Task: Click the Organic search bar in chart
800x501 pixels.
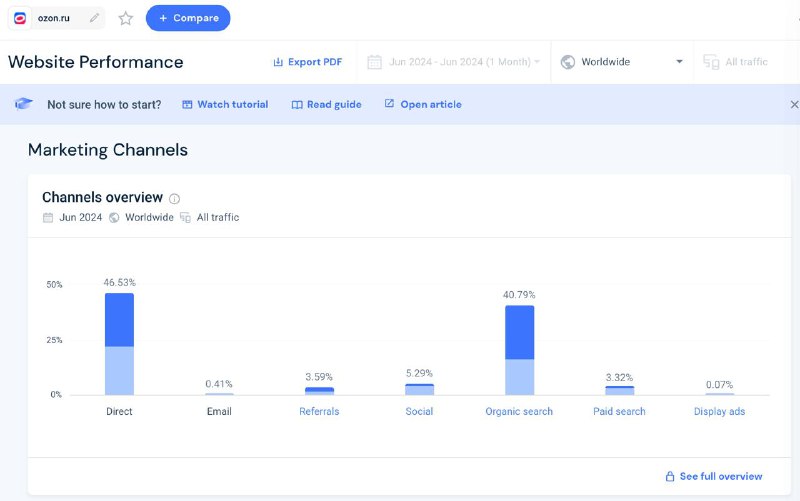Action: (519, 350)
